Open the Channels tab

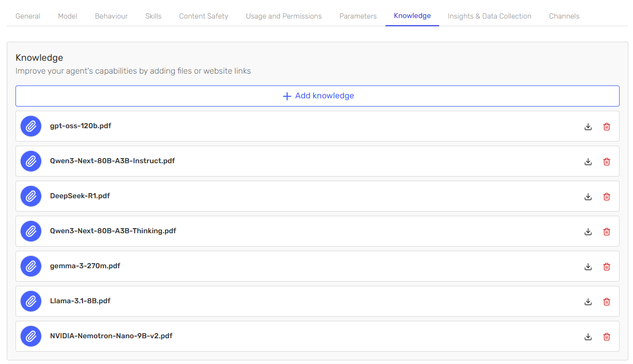[564, 16]
